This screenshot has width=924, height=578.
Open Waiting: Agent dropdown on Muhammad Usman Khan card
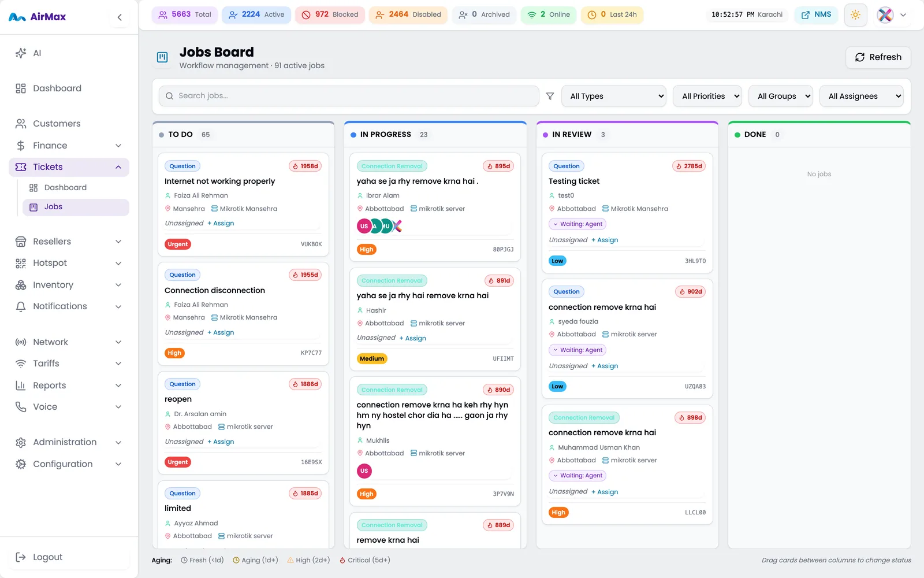pos(577,476)
